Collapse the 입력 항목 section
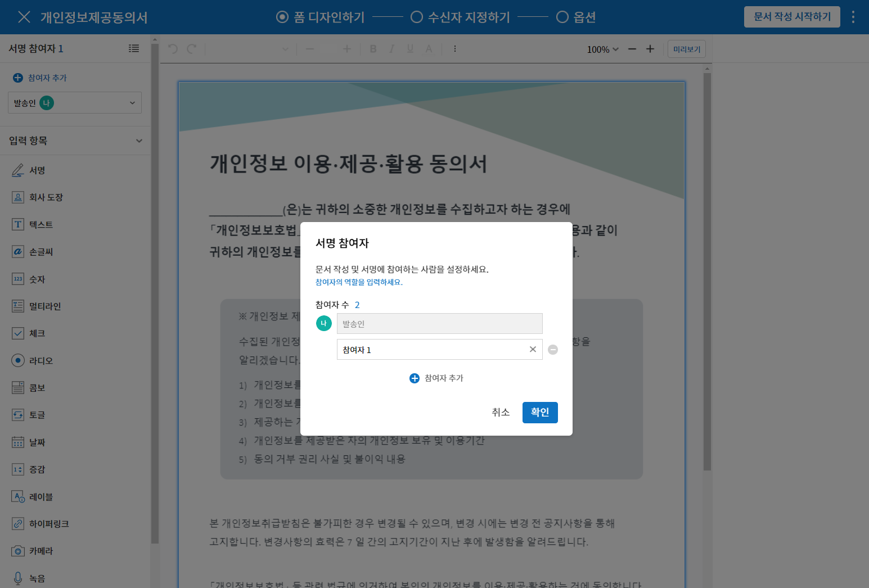 139,141
